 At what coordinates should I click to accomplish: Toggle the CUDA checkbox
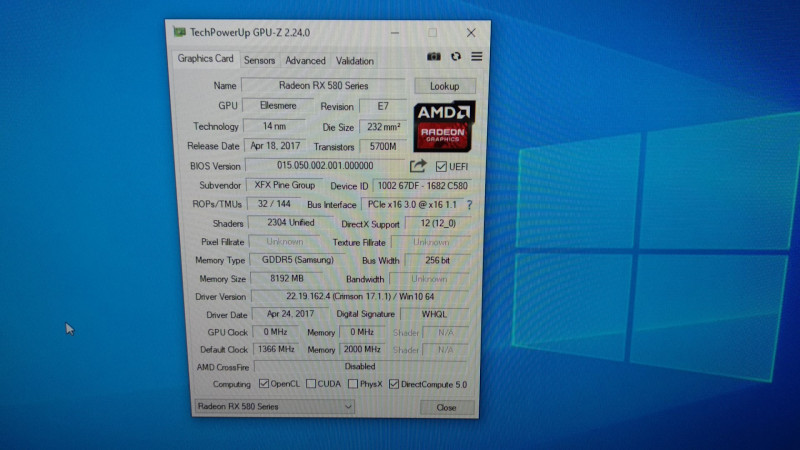pos(311,384)
